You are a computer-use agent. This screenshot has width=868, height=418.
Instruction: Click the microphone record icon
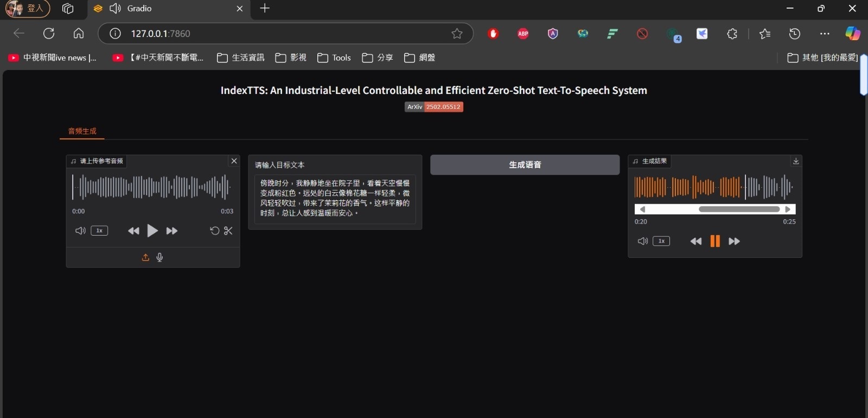pyautogui.click(x=159, y=257)
